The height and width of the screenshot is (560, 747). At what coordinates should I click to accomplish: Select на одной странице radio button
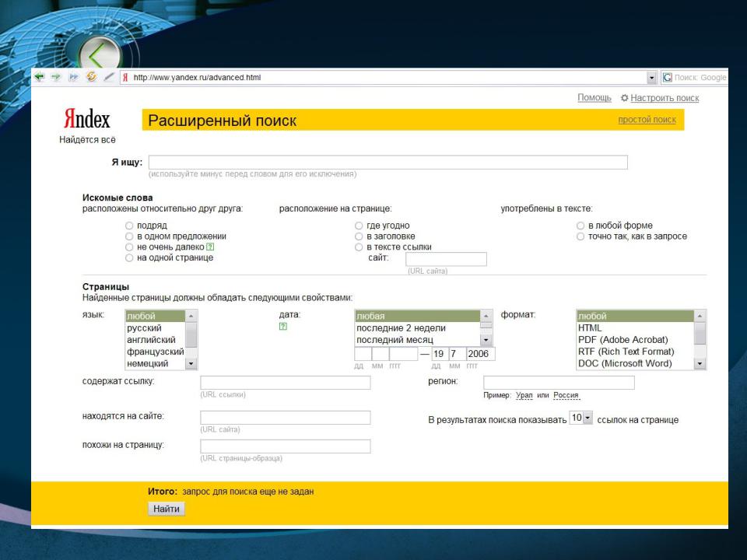(129, 257)
